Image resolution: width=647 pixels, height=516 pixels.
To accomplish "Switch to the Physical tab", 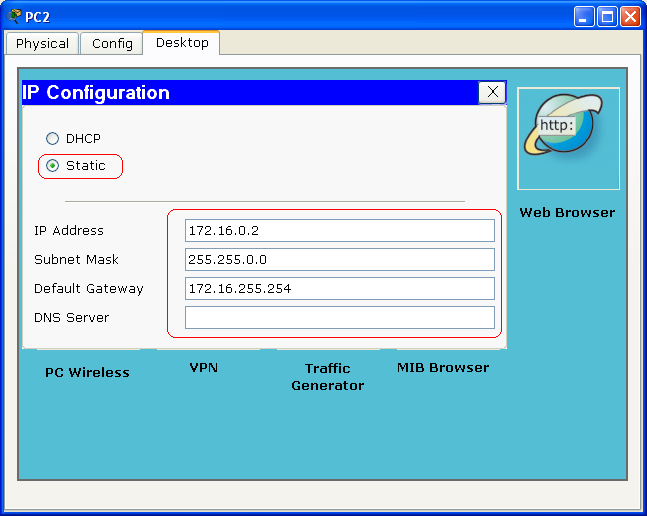I will coord(42,43).
